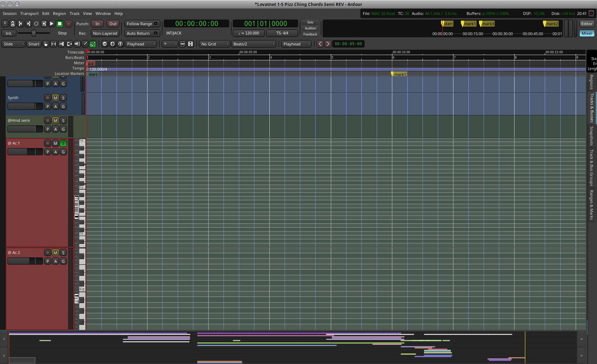Open the Transport menu
This screenshot has width=597, height=364.
29,13
